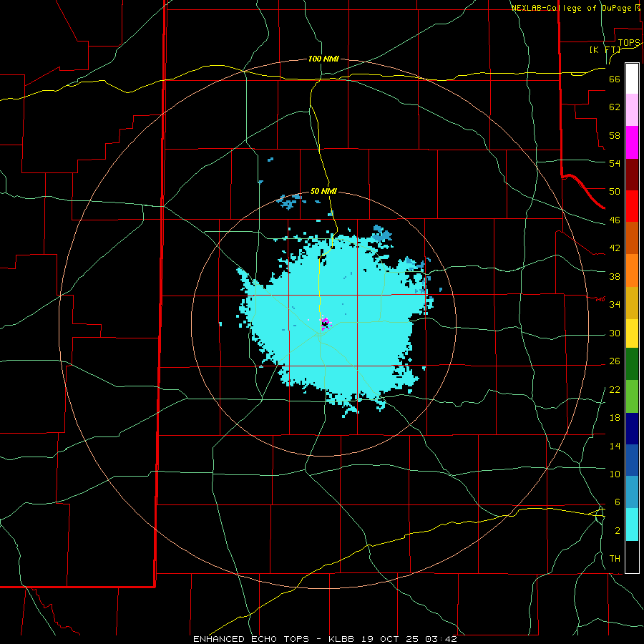Screen dimensions: 644x644
Task: Click the NEXLAB-College of DuPage text
Action: coord(572,8)
